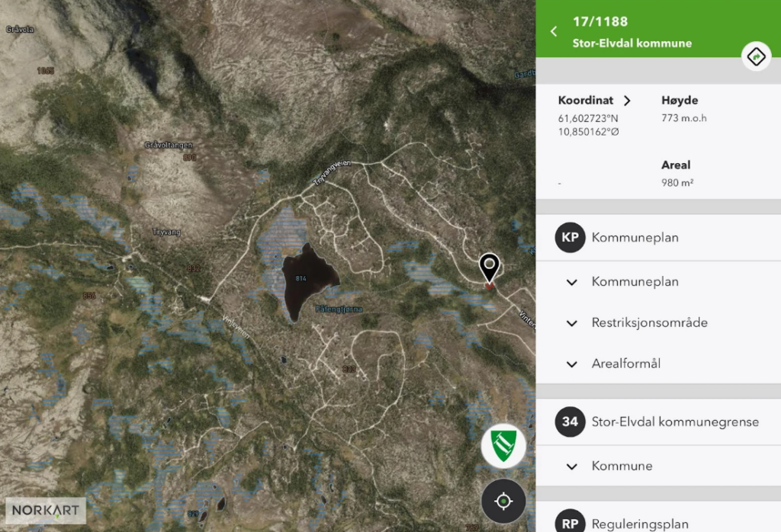This screenshot has width=781, height=532.
Task: Center map with the locate crosshair button
Action: pyautogui.click(x=503, y=501)
